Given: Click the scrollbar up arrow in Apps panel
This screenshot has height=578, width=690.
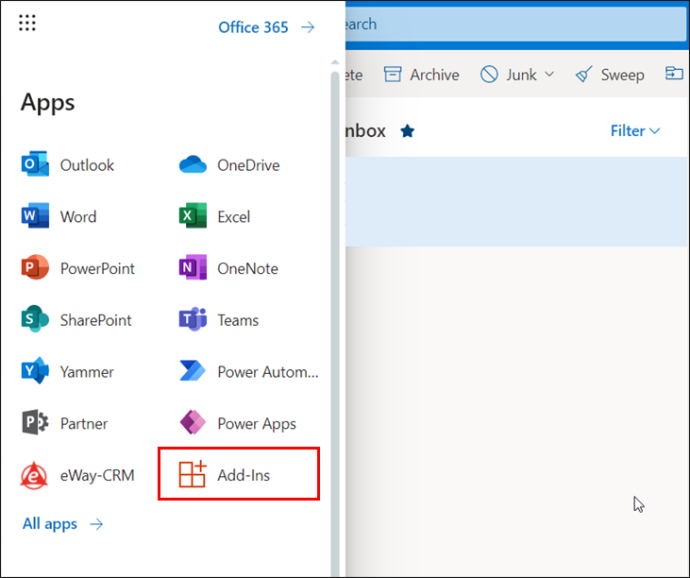Looking at the screenshot, I should pyautogui.click(x=335, y=62).
